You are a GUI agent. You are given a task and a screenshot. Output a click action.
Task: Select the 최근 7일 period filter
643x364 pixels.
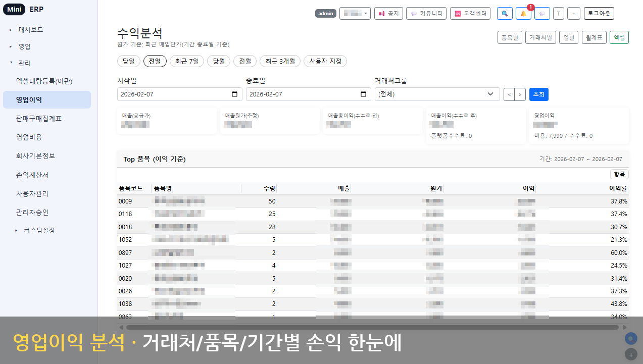(187, 61)
